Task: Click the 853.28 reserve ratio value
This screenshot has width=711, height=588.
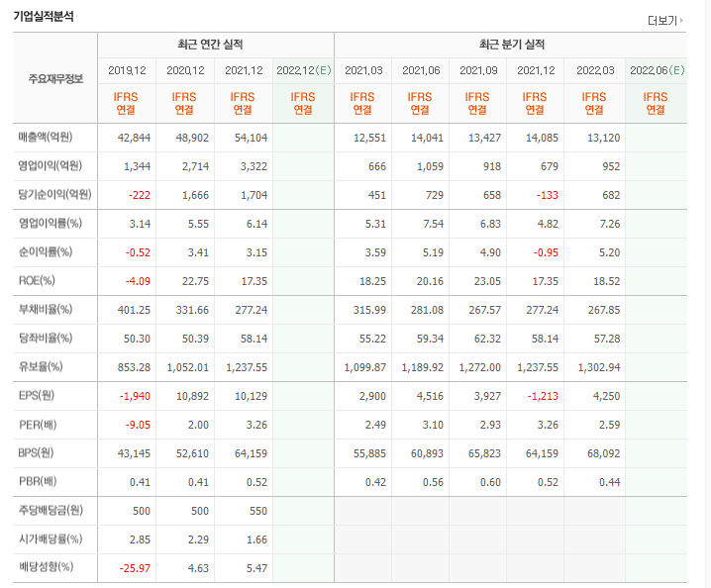Action: (134, 367)
